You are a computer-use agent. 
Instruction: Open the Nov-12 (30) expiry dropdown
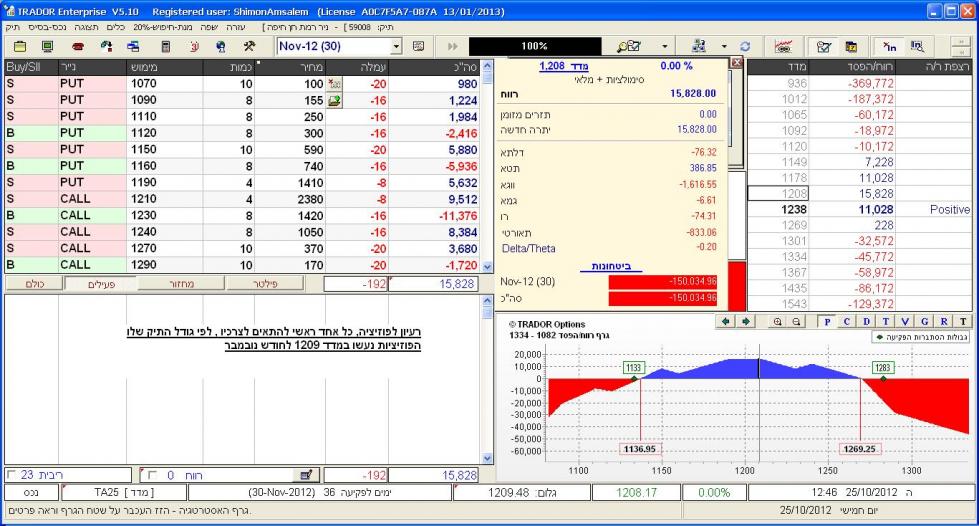396,47
